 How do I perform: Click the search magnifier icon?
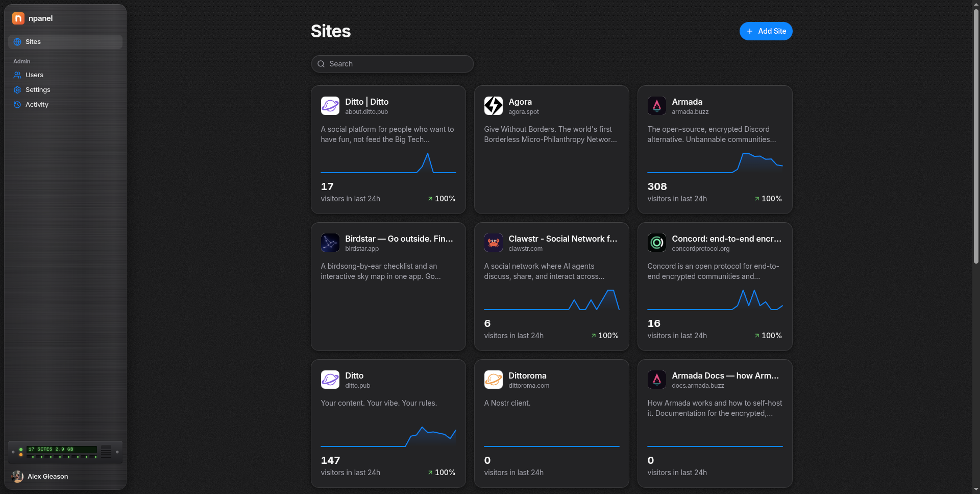tap(321, 64)
